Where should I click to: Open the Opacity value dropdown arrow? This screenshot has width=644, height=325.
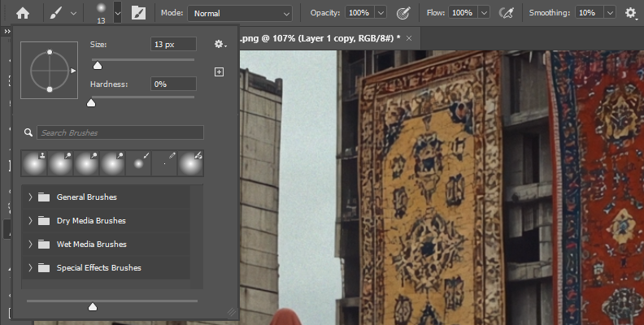pos(381,13)
